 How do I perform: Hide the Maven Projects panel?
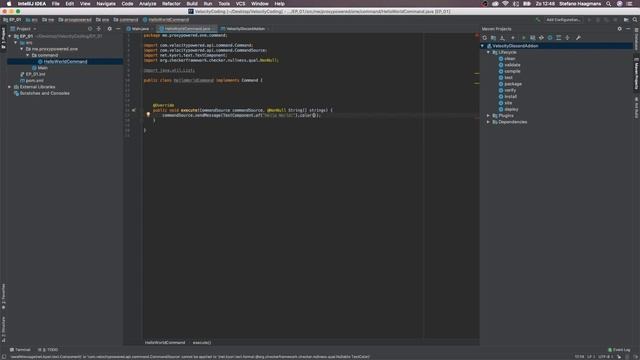pos(628,29)
